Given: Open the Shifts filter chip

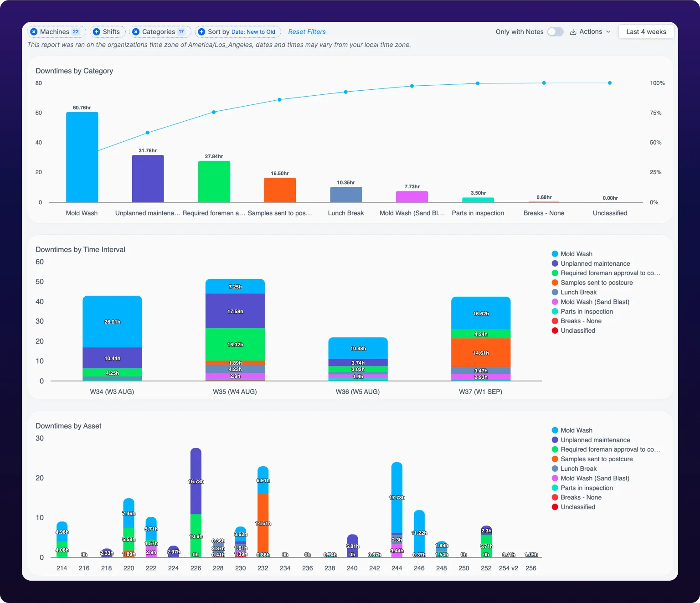Looking at the screenshot, I should click(x=108, y=32).
